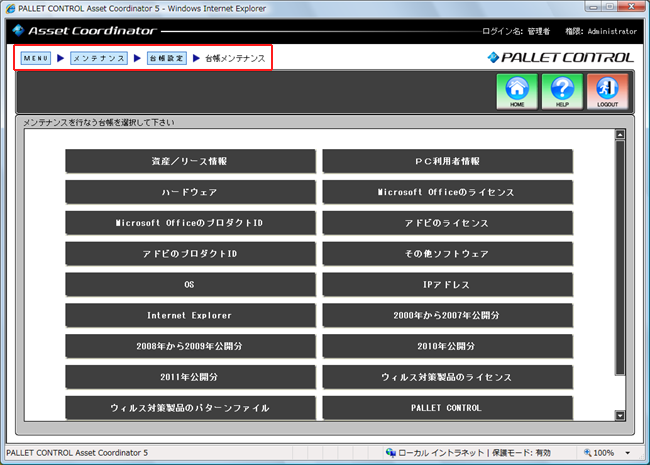Viewport: 650px width, 465px height.
Task: Click the LOGOUT icon button
Action: point(607,92)
